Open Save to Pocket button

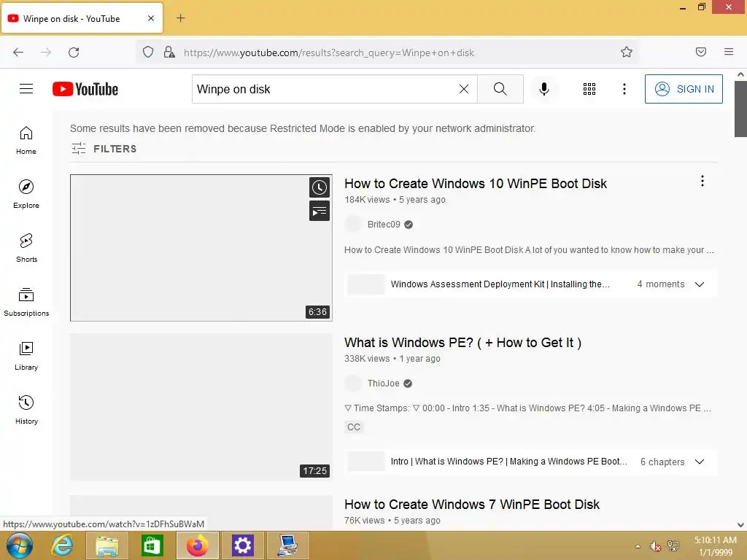click(x=701, y=52)
